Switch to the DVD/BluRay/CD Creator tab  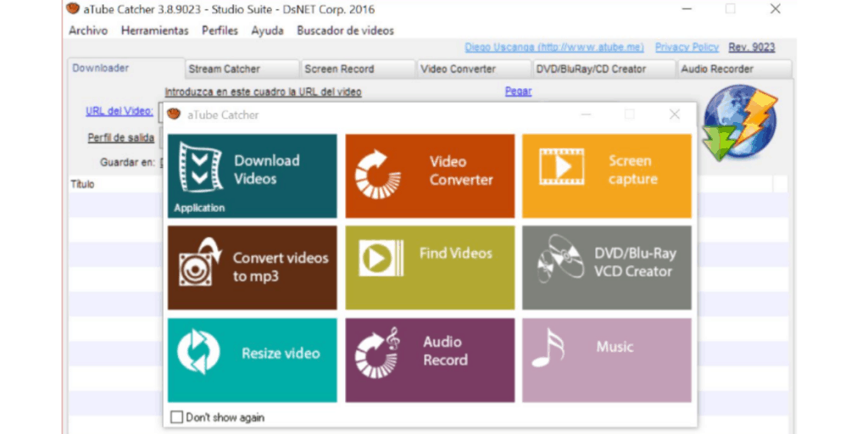[604, 70]
